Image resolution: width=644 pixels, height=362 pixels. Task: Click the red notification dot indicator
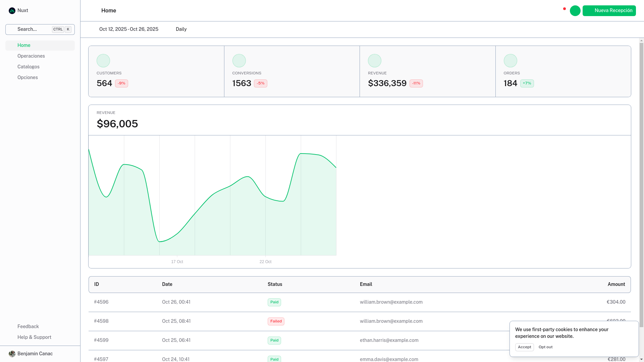click(565, 9)
